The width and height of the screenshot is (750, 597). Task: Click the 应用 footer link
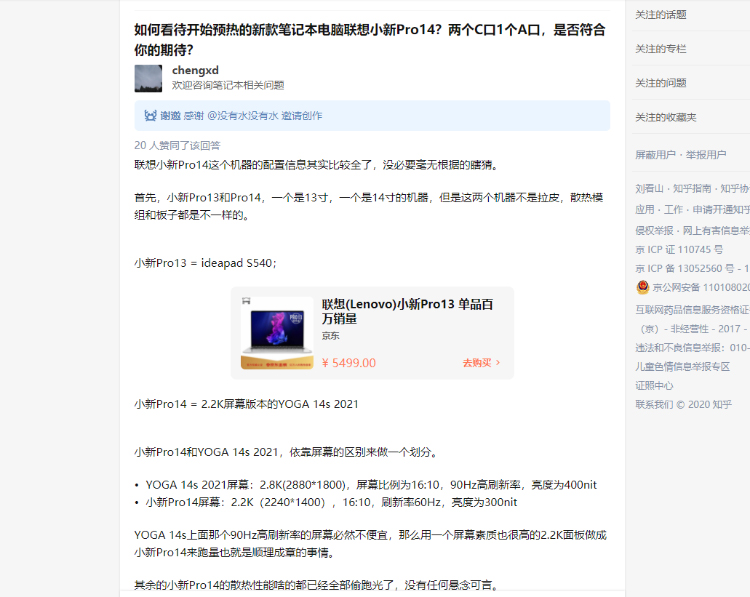point(645,210)
